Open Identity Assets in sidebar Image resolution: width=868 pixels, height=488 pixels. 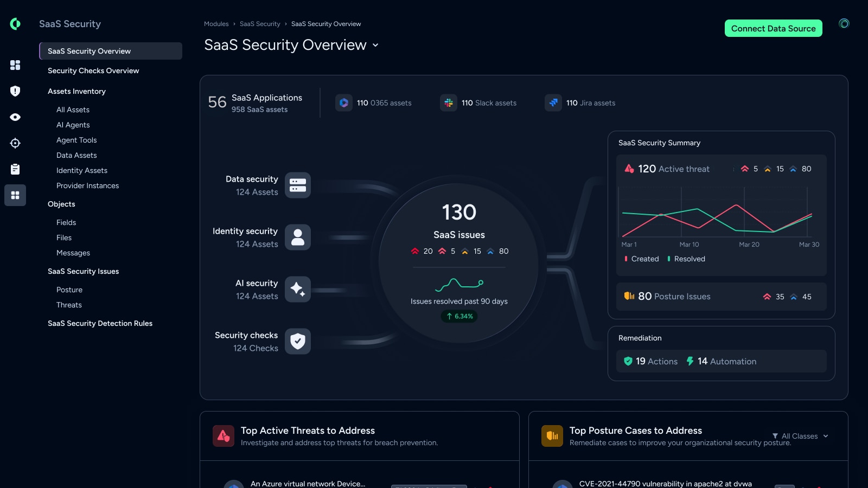click(x=82, y=170)
